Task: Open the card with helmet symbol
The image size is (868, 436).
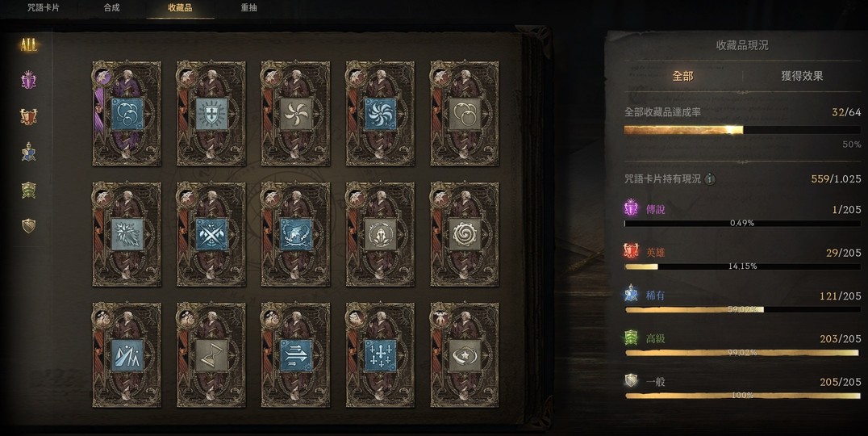Action: pyautogui.click(x=380, y=234)
